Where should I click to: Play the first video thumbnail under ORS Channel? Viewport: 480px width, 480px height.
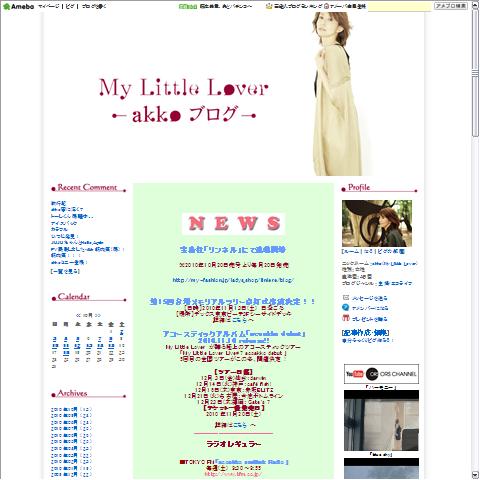[x=381, y=420]
